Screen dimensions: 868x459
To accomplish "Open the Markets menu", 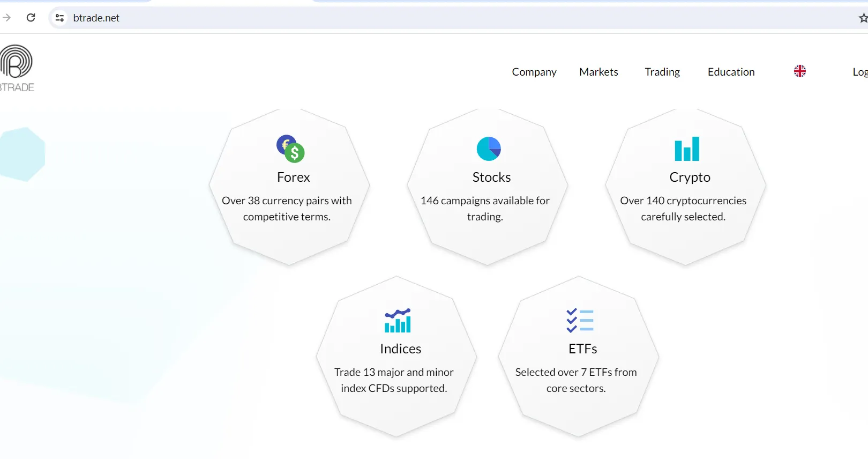I will tap(598, 72).
